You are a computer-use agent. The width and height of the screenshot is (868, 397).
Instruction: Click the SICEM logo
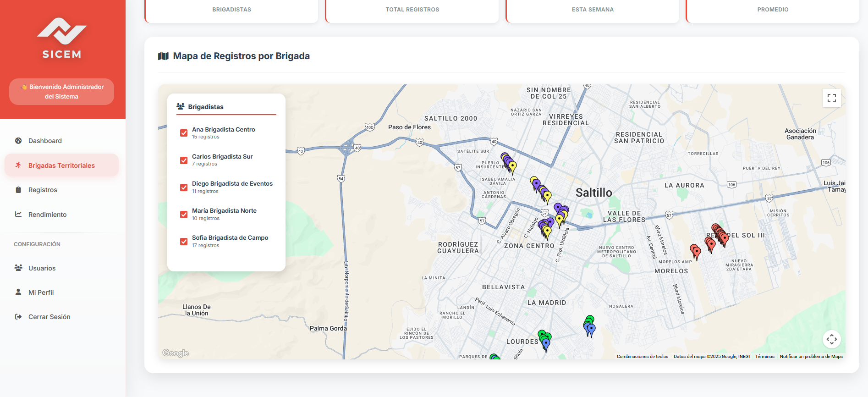tap(62, 38)
